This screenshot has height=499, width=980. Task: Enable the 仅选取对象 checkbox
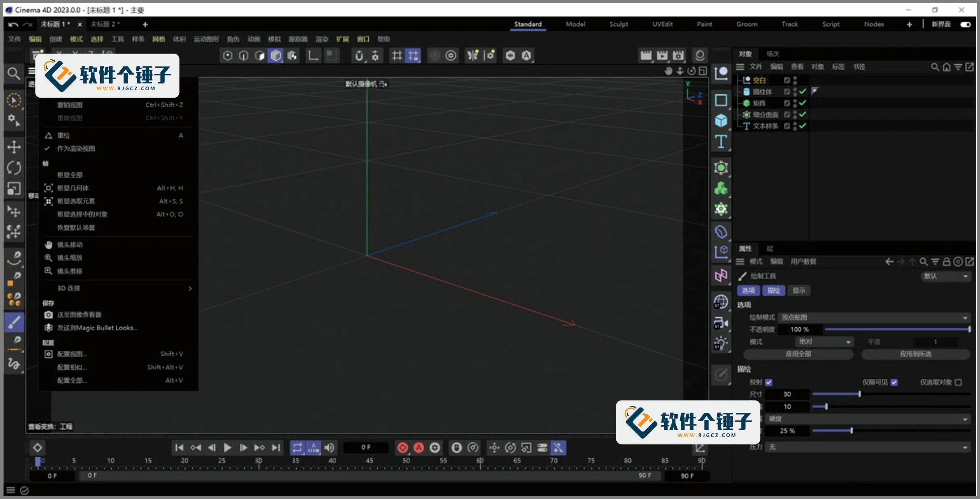pyautogui.click(x=958, y=382)
